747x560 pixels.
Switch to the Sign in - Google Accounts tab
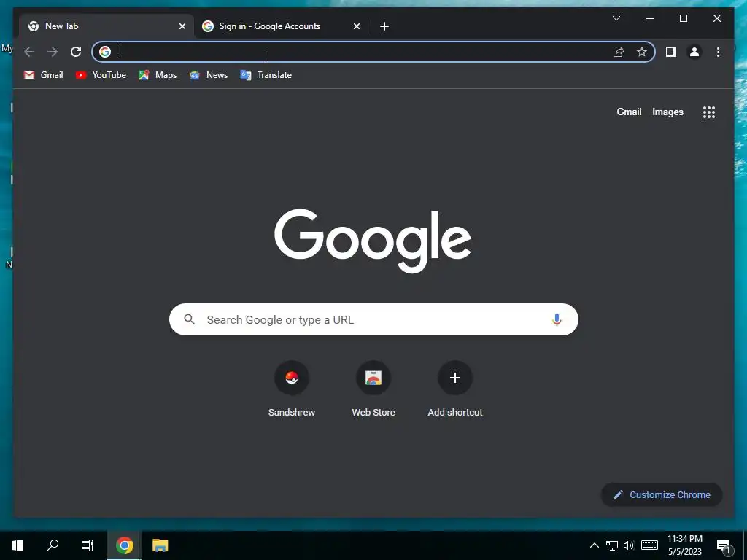click(280, 26)
